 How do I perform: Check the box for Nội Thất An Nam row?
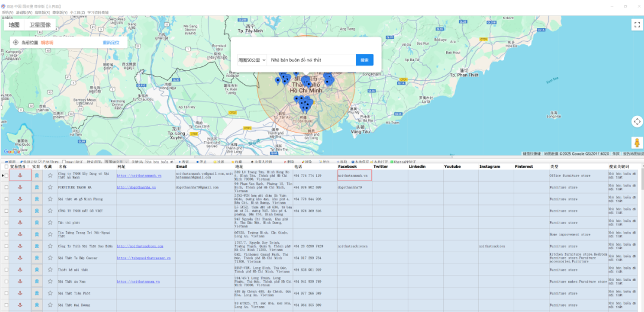[x=7, y=281]
